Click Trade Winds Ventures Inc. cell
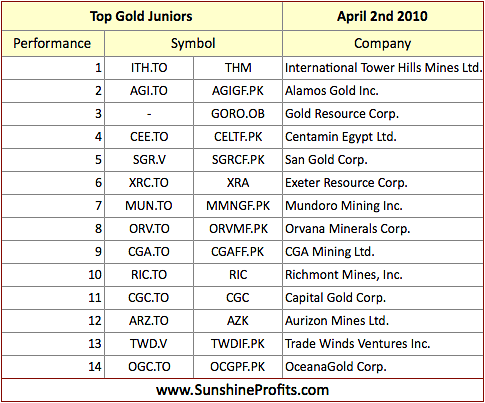This screenshot has width=485, height=403. point(383,344)
